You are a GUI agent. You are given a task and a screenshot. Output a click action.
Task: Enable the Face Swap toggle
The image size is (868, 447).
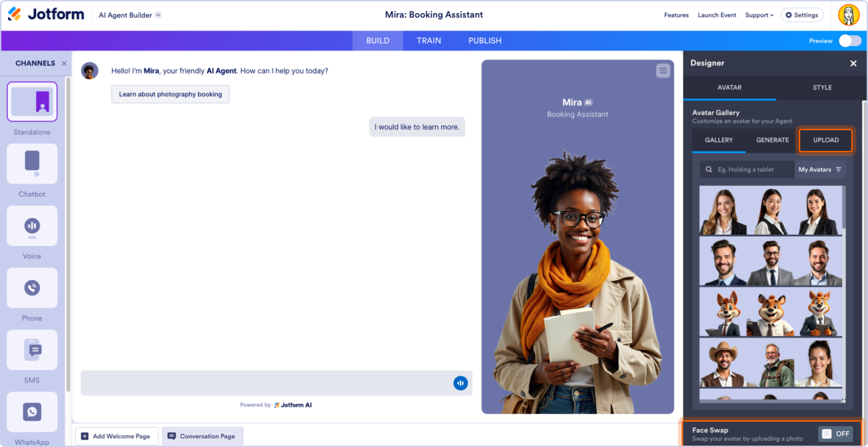click(x=836, y=433)
